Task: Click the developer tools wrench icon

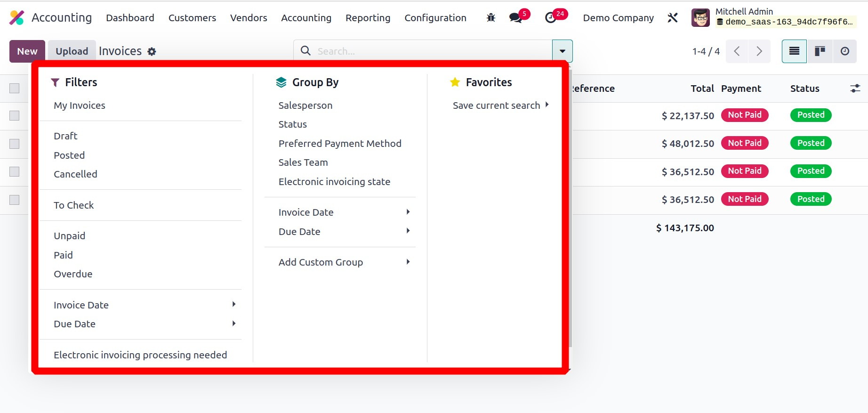Action: (673, 18)
